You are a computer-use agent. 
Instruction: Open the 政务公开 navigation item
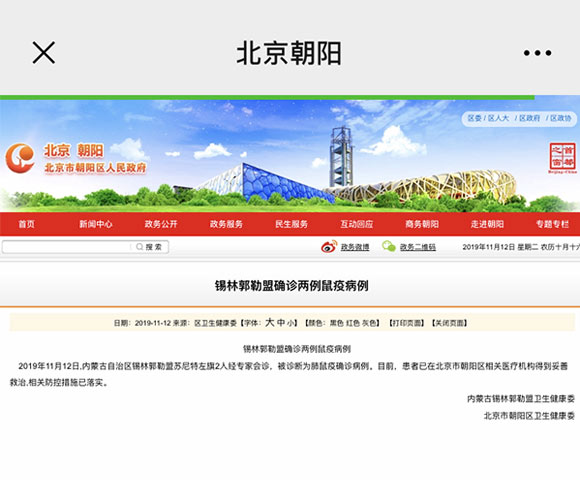(161, 224)
